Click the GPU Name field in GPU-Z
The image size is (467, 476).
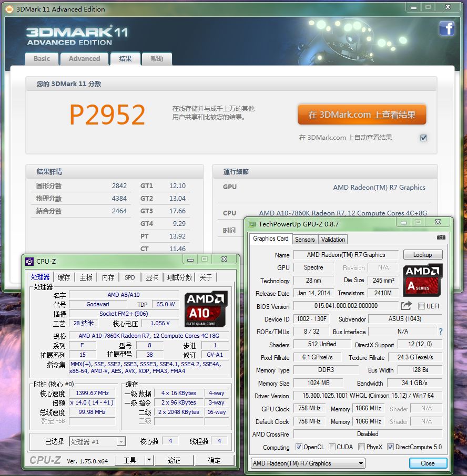[346, 255]
